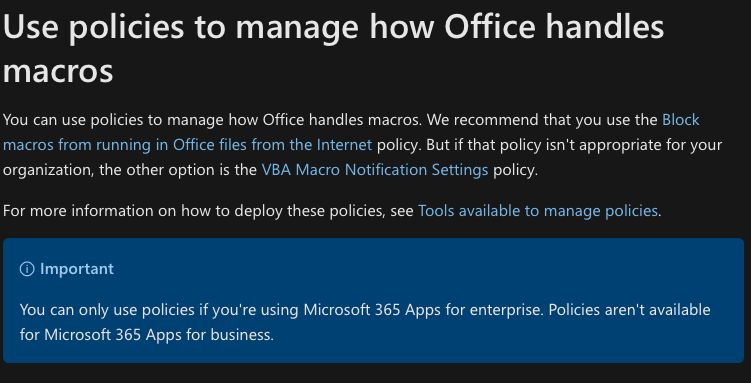Click the Important alert title label
The height and width of the screenshot is (383, 751).
click(77, 269)
